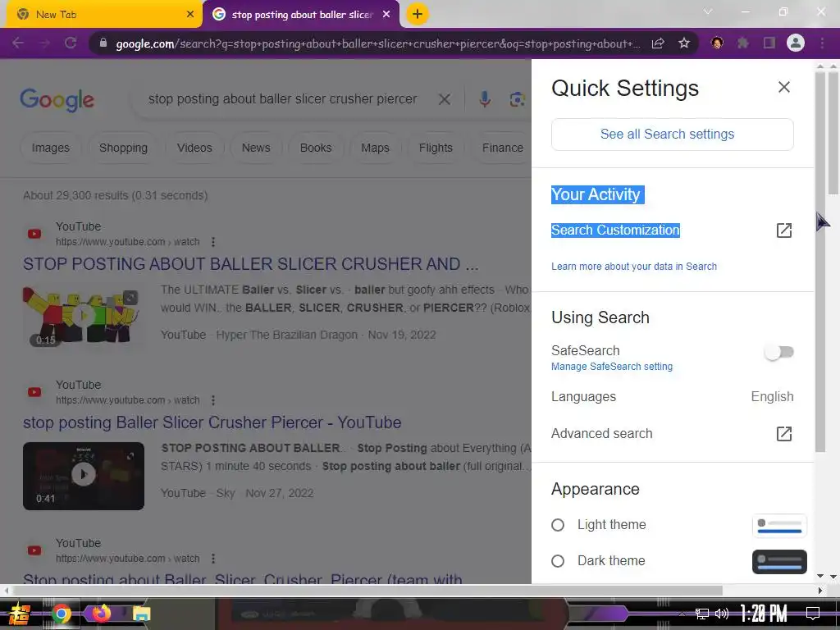Go back with browser back arrow
The width and height of the screenshot is (840, 630).
click(x=18, y=43)
